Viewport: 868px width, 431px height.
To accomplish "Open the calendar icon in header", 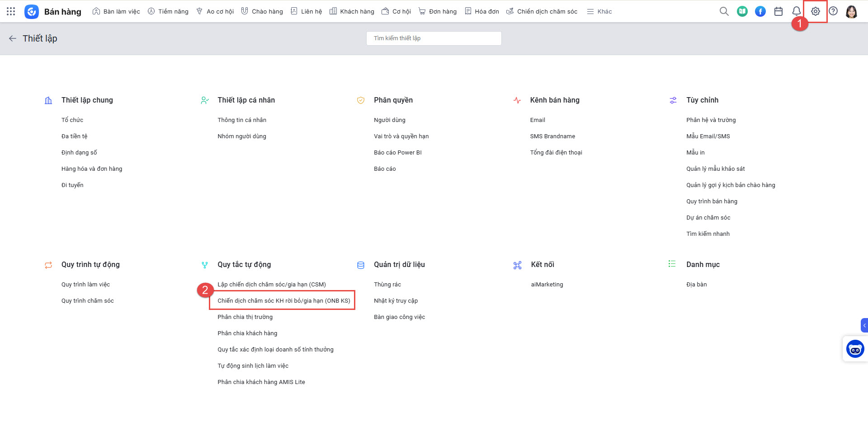I will [x=778, y=11].
